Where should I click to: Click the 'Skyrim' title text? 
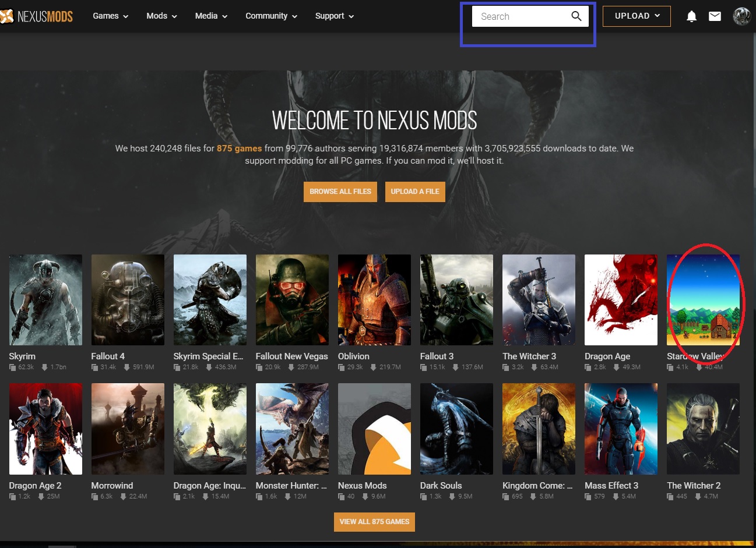tap(22, 356)
